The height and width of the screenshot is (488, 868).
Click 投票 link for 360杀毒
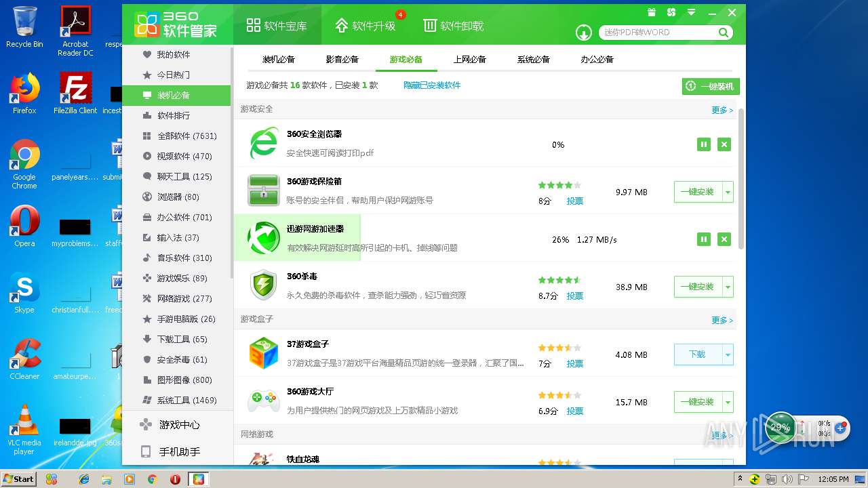[575, 296]
